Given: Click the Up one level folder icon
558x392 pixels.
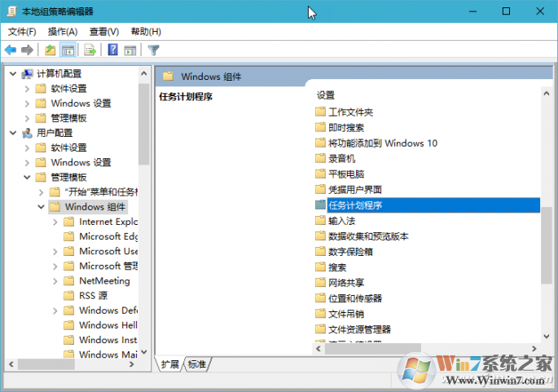Looking at the screenshot, I should 51,50.
